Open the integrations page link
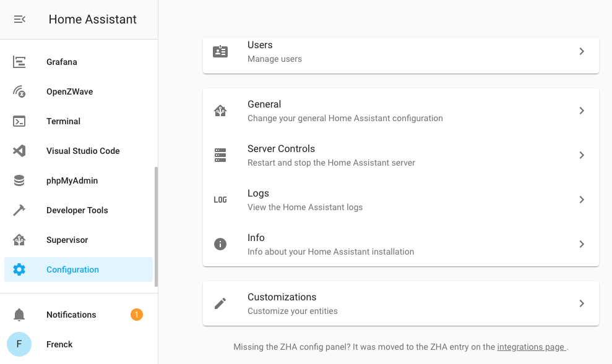Screen dimensions: 612x364 click(x=530, y=347)
